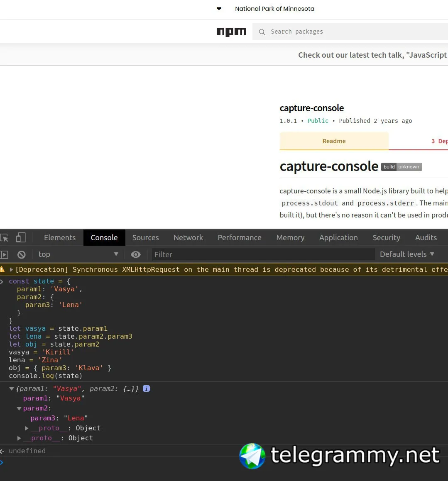Screen dimensions: 448x481
Task: Click the version 1.0.1 text
Action: pyautogui.click(x=288, y=121)
